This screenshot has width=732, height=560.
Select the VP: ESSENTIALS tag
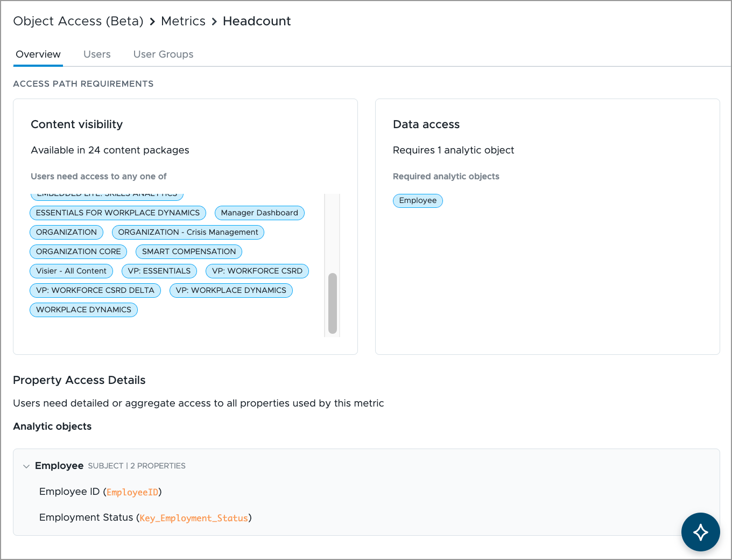point(159,271)
